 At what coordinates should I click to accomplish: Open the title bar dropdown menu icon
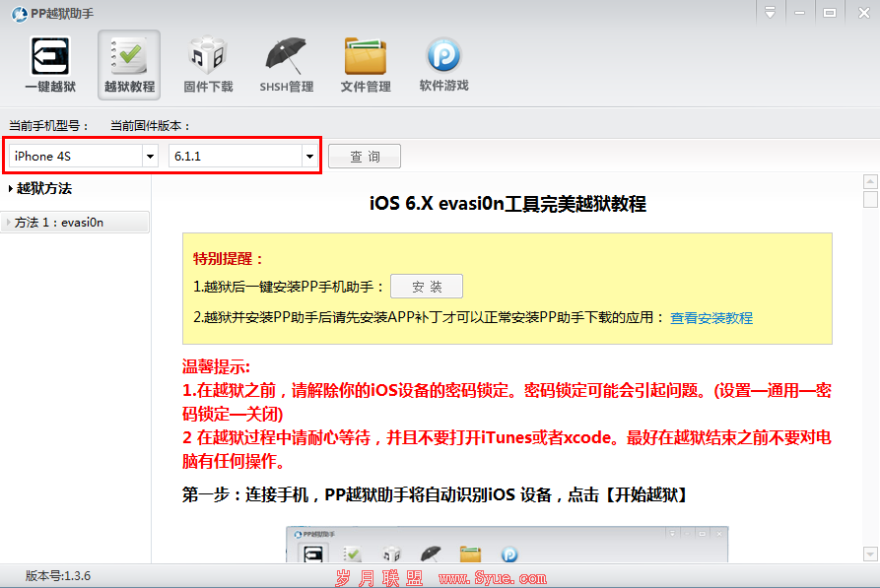click(770, 13)
